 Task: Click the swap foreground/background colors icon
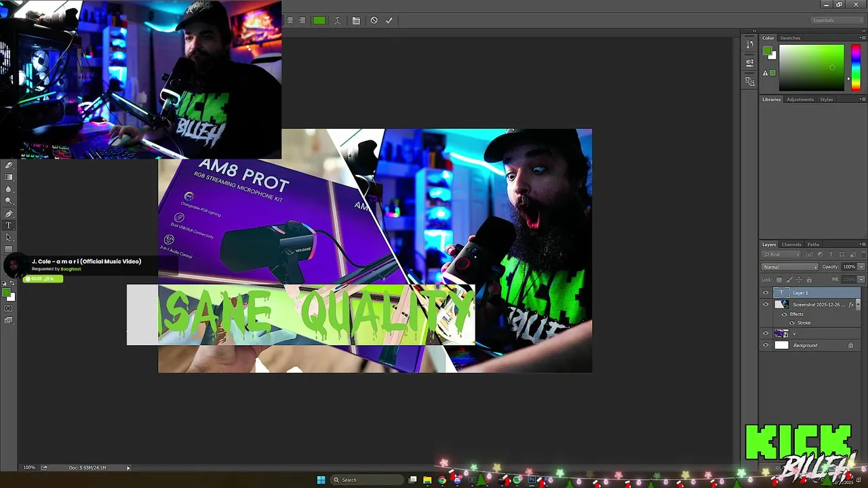(x=12, y=283)
